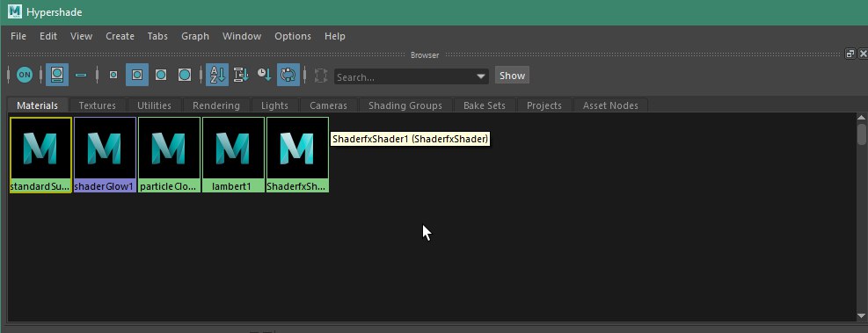Switch to the Cameras tab
Image resolution: width=868 pixels, height=333 pixels.
pos(328,105)
